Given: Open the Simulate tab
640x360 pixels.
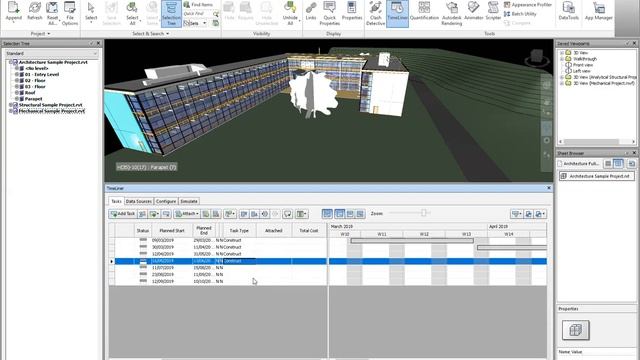Looking at the screenshot, I should (x=189, y=201).
